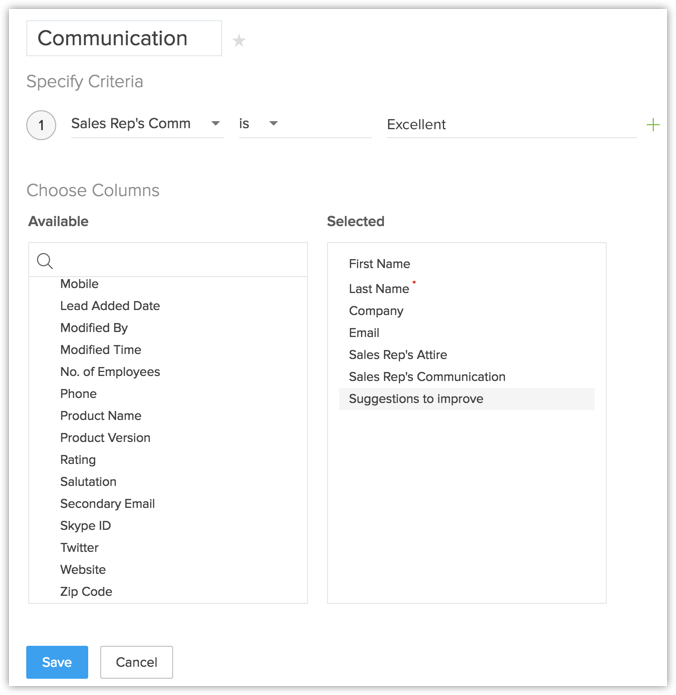Click the search magnifier in Available columns
The image size is (676, 695).
45,261
